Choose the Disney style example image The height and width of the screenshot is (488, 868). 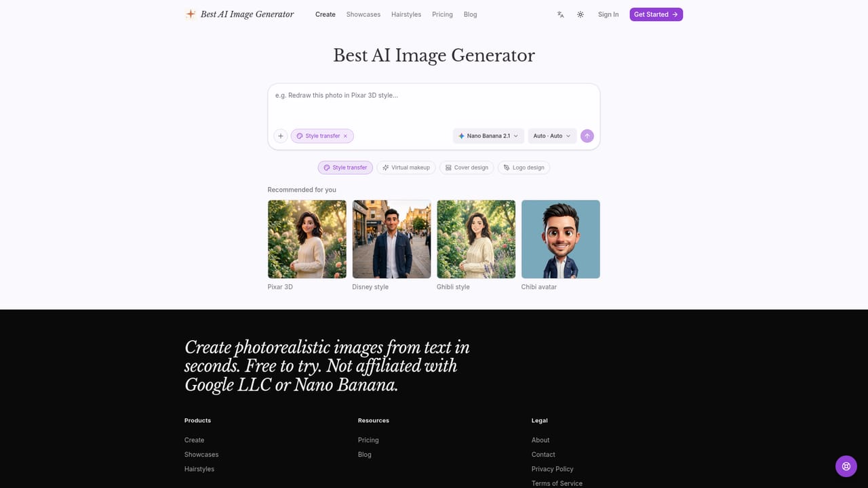(x=392, y=239)
